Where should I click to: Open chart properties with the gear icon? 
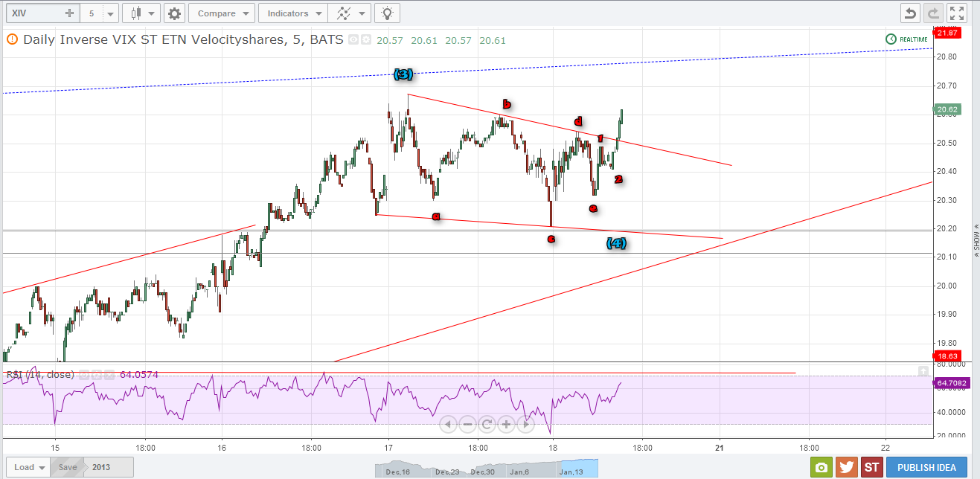[x=174, y=13]
